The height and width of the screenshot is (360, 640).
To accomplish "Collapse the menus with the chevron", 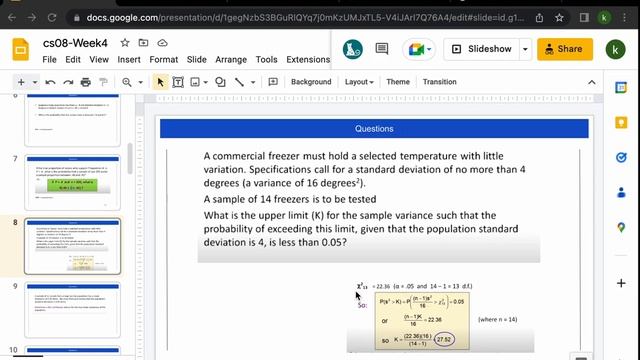I will 591,82.
